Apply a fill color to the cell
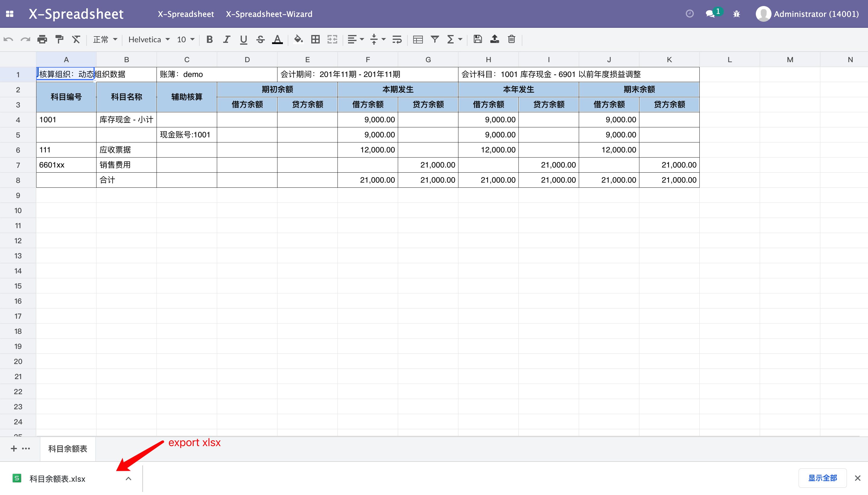868x495 pixels. point(298,39)
